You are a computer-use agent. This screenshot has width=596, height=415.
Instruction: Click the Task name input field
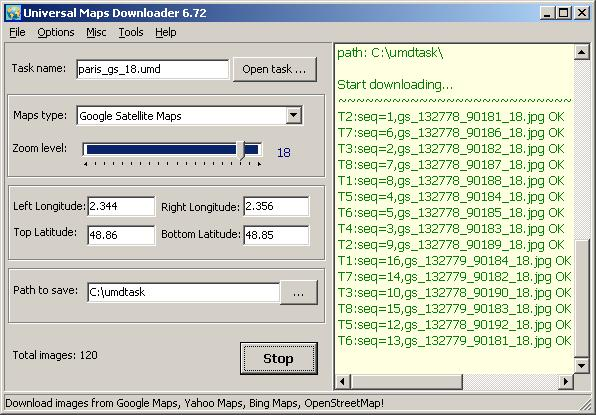tap(152, 69)
